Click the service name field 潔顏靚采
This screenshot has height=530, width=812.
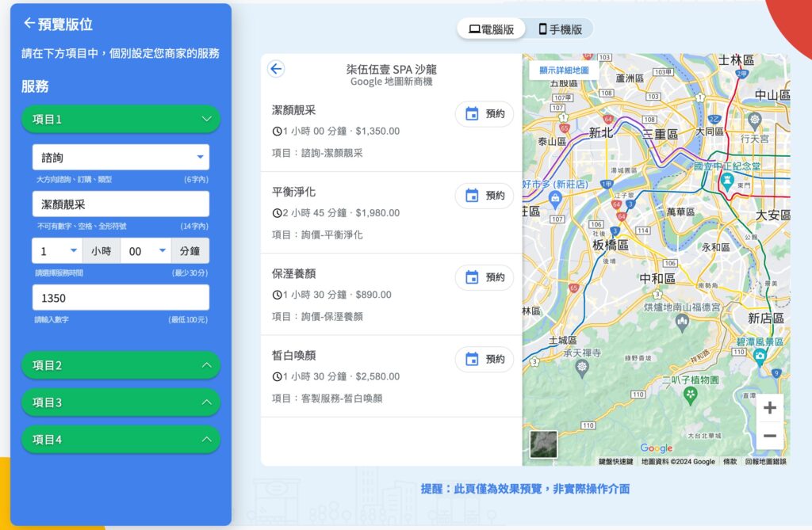click(121, 204)
